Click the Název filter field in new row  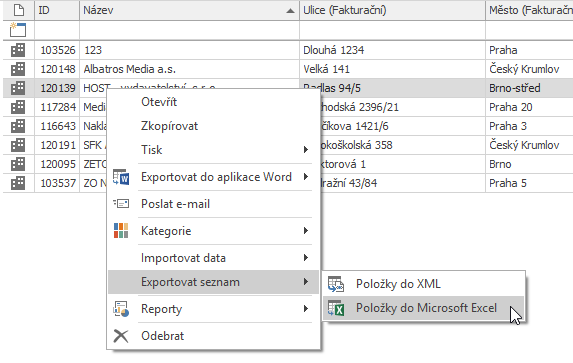click(x=189, y=30)
